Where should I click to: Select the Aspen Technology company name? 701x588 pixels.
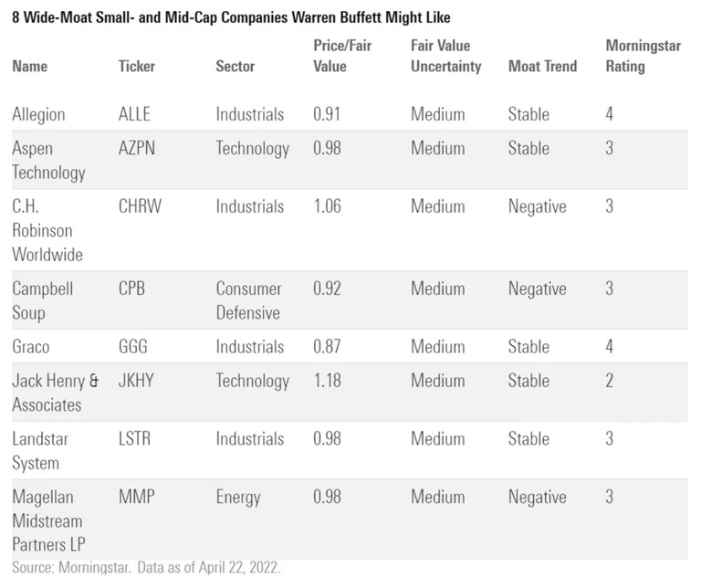(x=47, y=160)
